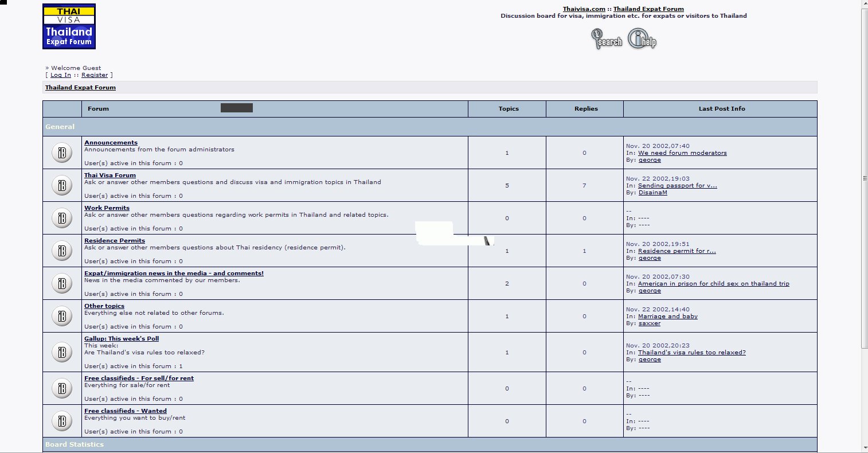Viewport: 868px width, 453px height.
Task: Open Free classifieds - Wanted forum
Action: point(126,411)
